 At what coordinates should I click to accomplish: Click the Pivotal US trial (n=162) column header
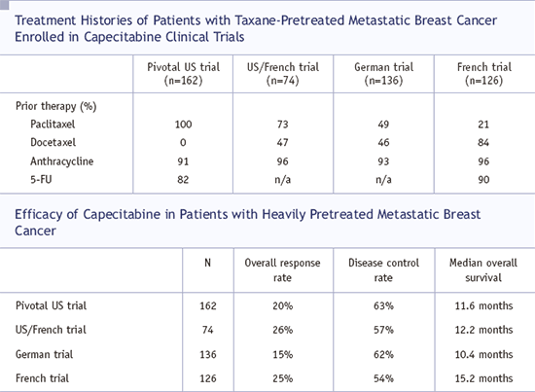[x=183, y=74]
